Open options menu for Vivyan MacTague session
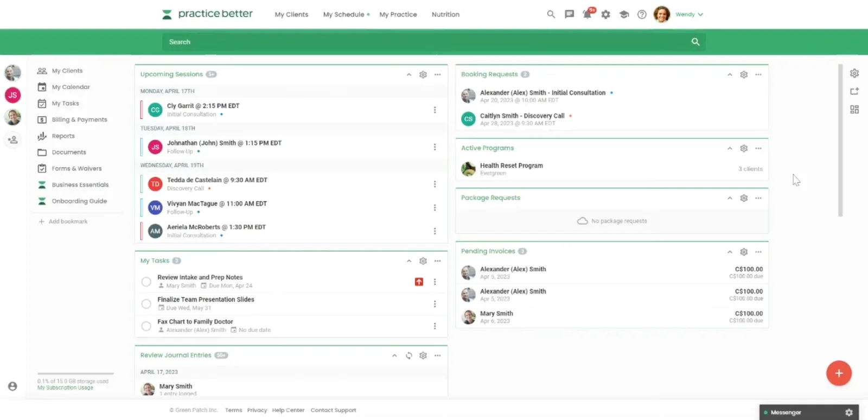Screen dimensions: 868x420 pyautogui.click(x=435, y=208)
